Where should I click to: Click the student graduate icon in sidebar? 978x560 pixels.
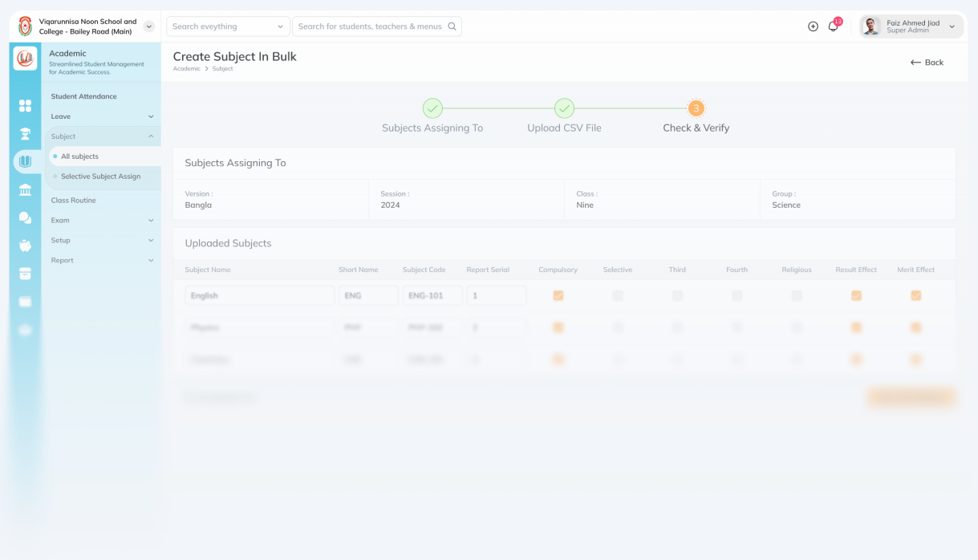25,134
